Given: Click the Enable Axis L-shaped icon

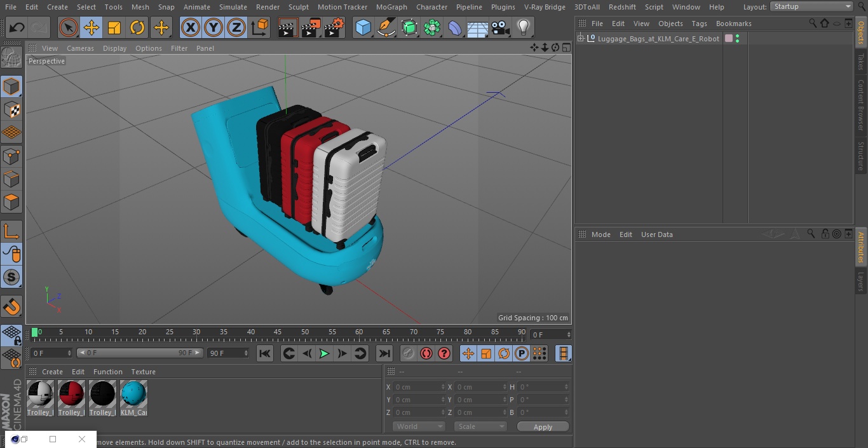Looking at the screenshot, I should tap(11, 231).
